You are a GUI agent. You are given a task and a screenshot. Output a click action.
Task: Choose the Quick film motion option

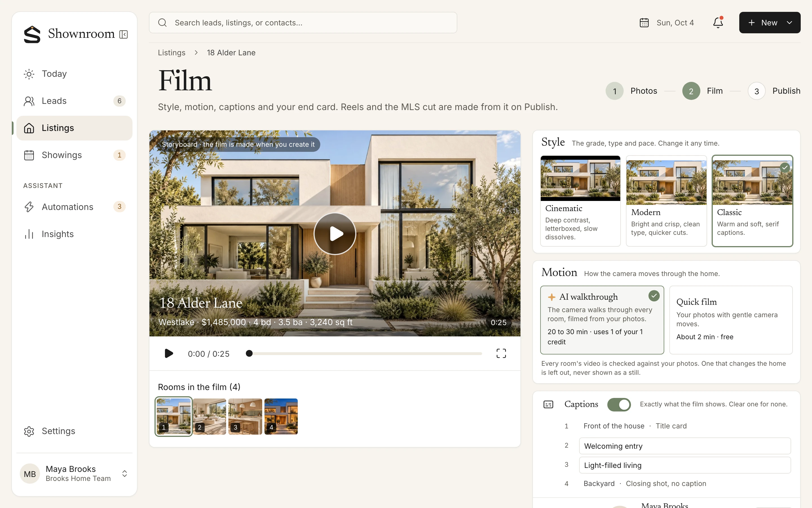731,320
